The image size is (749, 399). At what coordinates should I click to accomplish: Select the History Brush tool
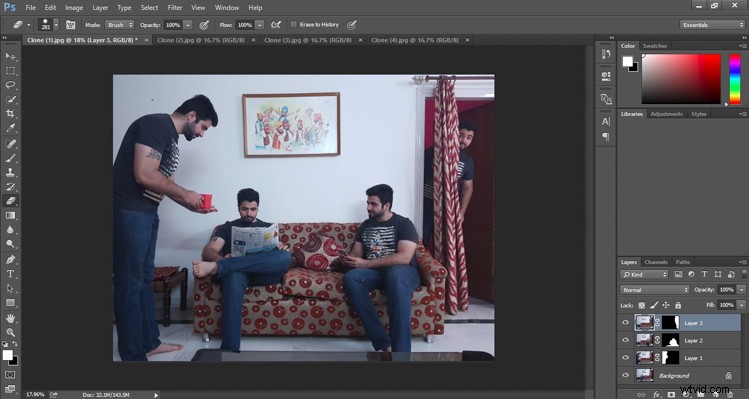(x=10, y=186)
